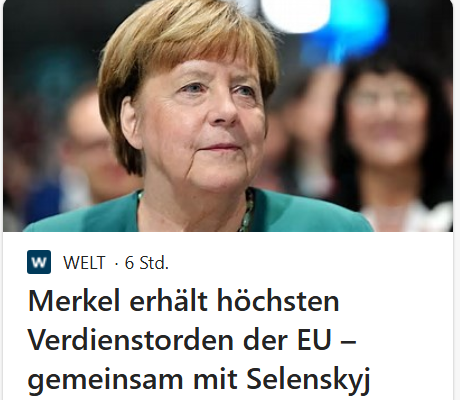Open the article photo thumbnail

228,116
